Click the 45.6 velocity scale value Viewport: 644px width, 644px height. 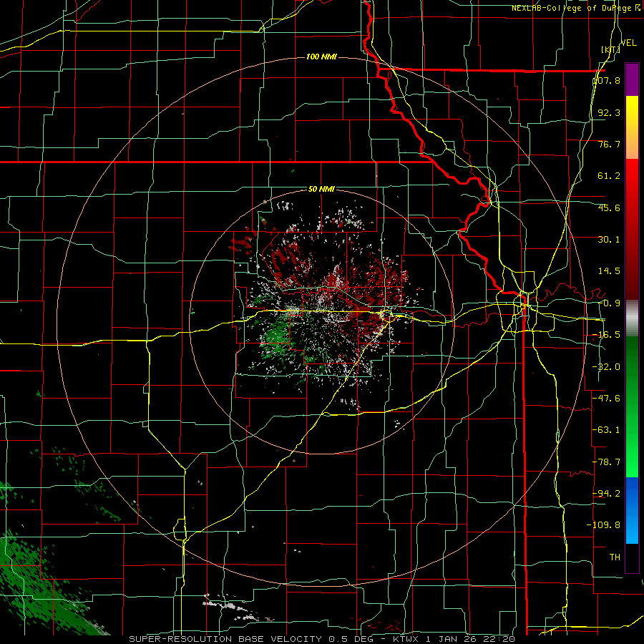[x=609, y=208]
